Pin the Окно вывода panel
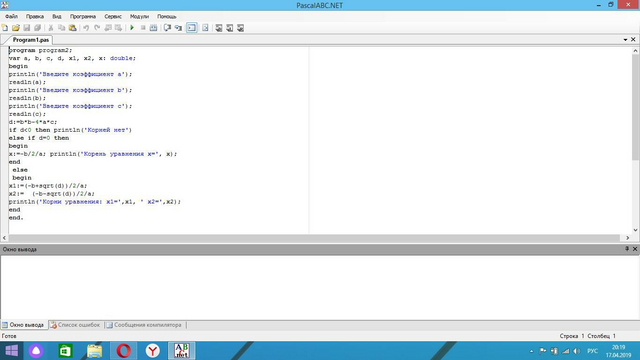Image resolution: width=640 pixels, height=360 pixels. [x=627, y=249]
